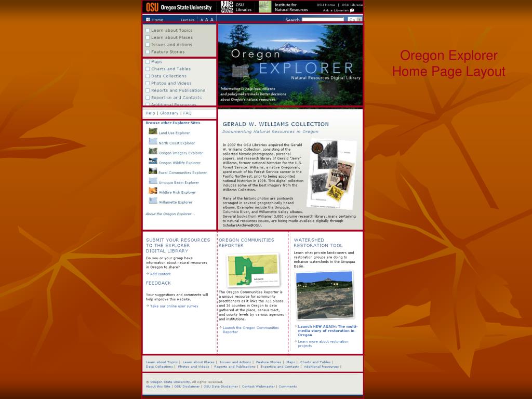532x399 pixels.
Task: Check the Maps box
Action: point(148,62)
